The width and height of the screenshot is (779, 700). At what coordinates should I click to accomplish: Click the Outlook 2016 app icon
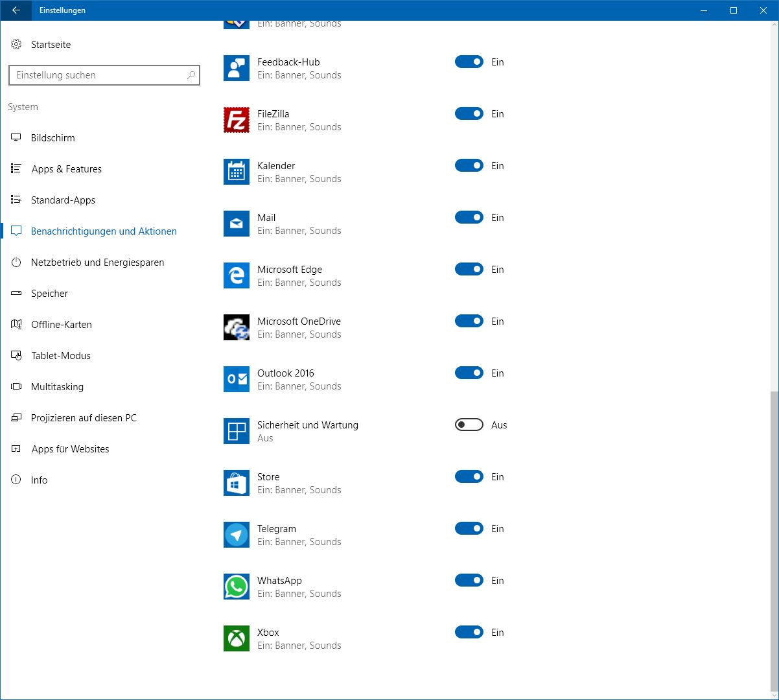tap(237, 379)
